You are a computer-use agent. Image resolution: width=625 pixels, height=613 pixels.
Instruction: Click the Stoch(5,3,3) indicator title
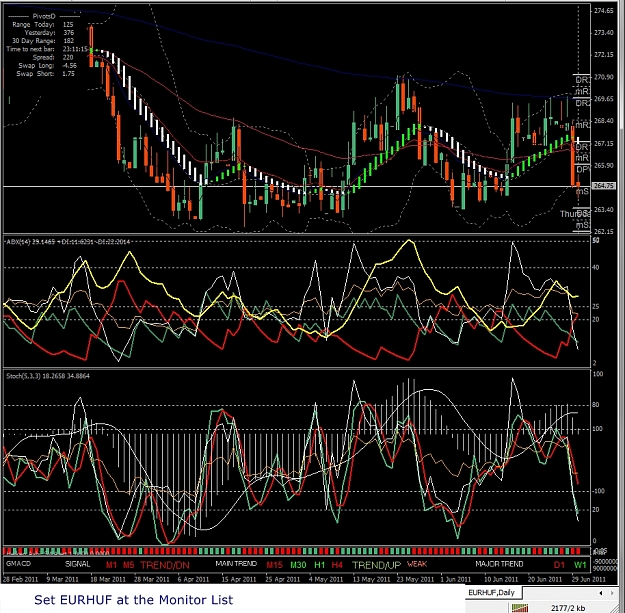[x=48, y=376]
